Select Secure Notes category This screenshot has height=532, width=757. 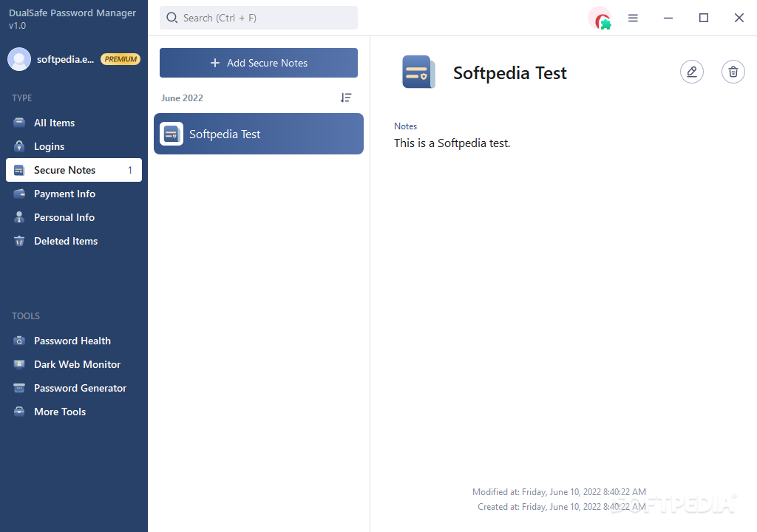click(x=74, y=170)
